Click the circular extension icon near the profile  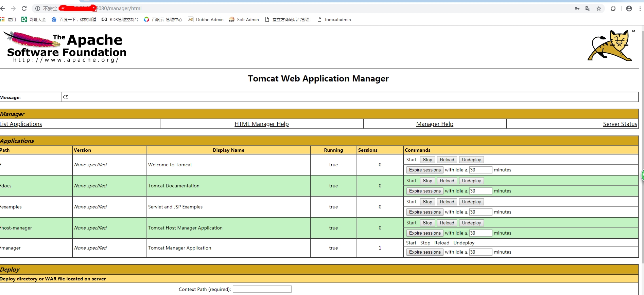tap(613, 8)
